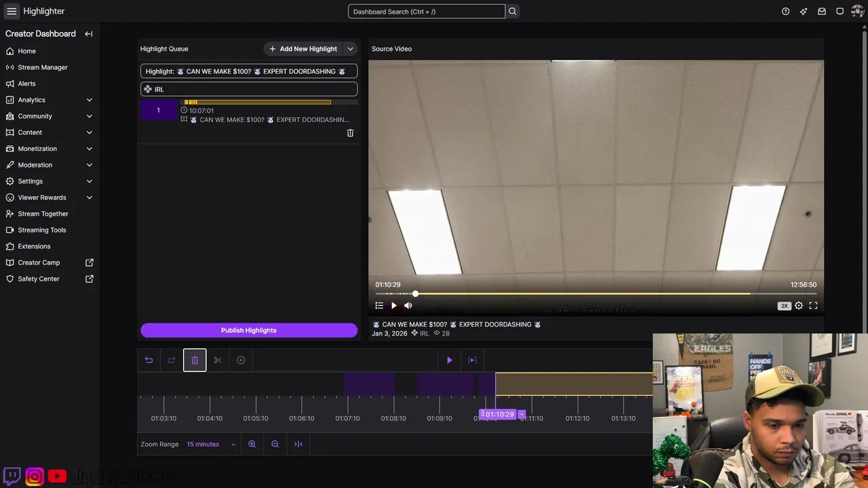Open the playhead marker options dropdown

pyautogui.click(x=521, y=414)
